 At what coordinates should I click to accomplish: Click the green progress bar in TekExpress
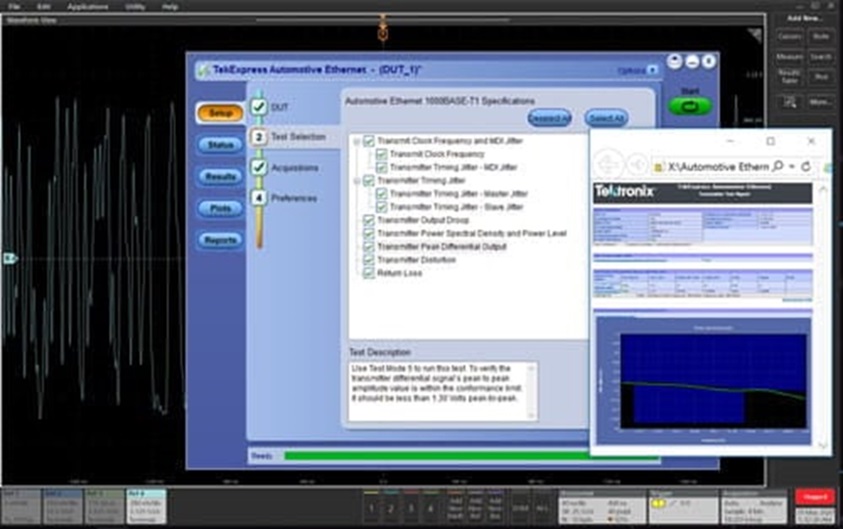point(471,456)
